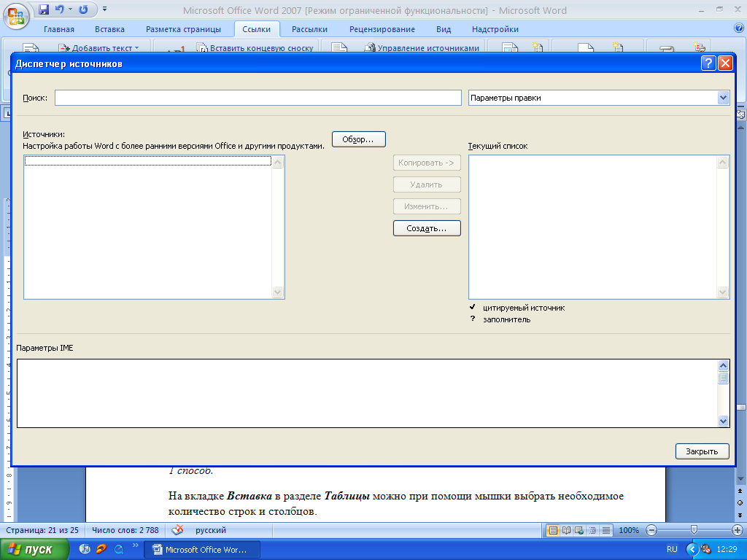The width and height of the screenshot is (747, 560).
Task: Switch to Draft view icon
Action: tap(606, 530)
